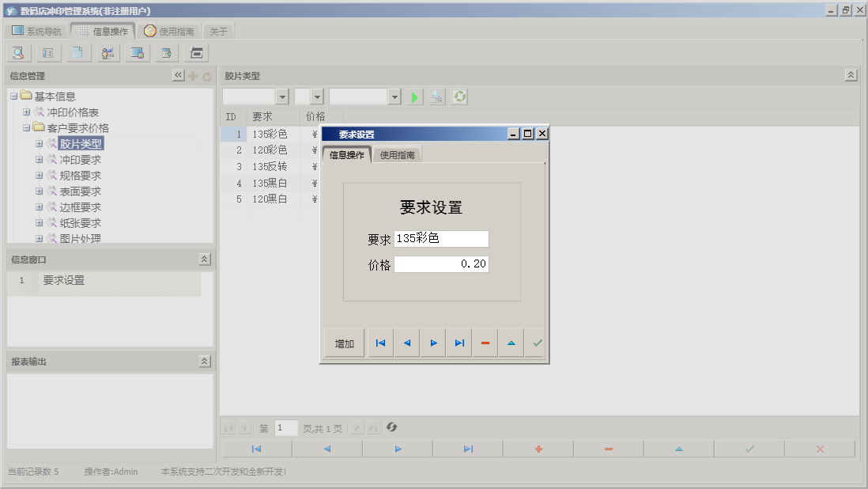Click the magnifier search icon in main toolbar
The width and height of the screenshot is (868, 489).
18,53
